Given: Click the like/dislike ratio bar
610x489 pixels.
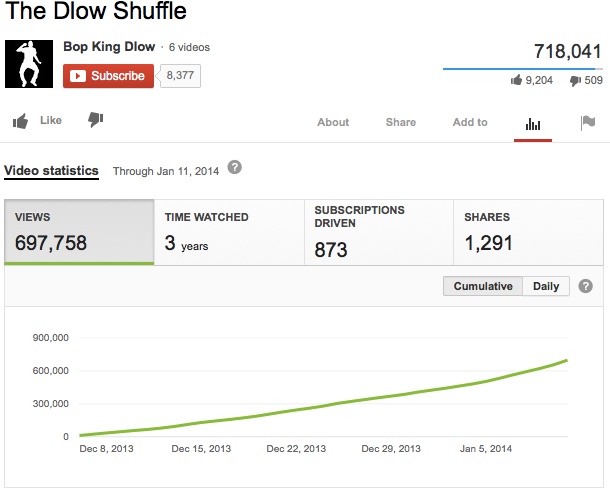Looking at the screenshot, I should [523, 69].
